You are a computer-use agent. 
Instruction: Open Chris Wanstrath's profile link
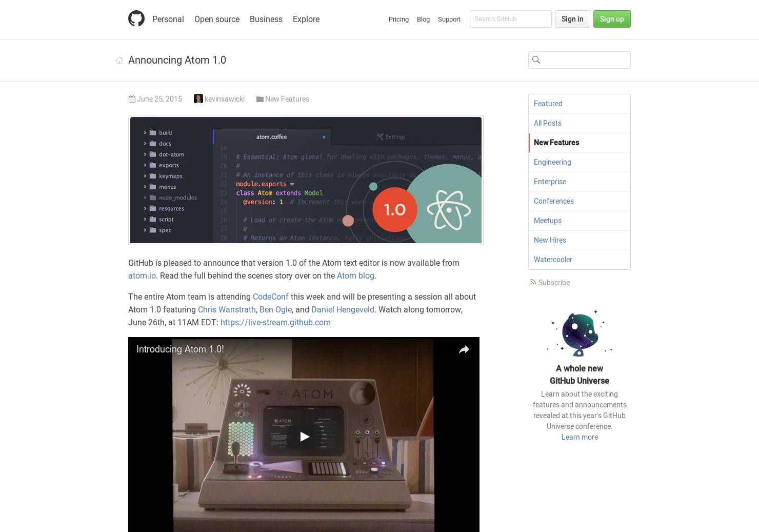(227, 309)
